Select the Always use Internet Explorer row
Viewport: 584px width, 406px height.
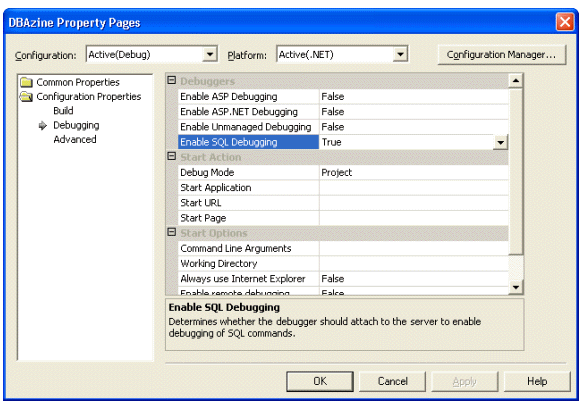pyautogui.click(x=343, y=279)
